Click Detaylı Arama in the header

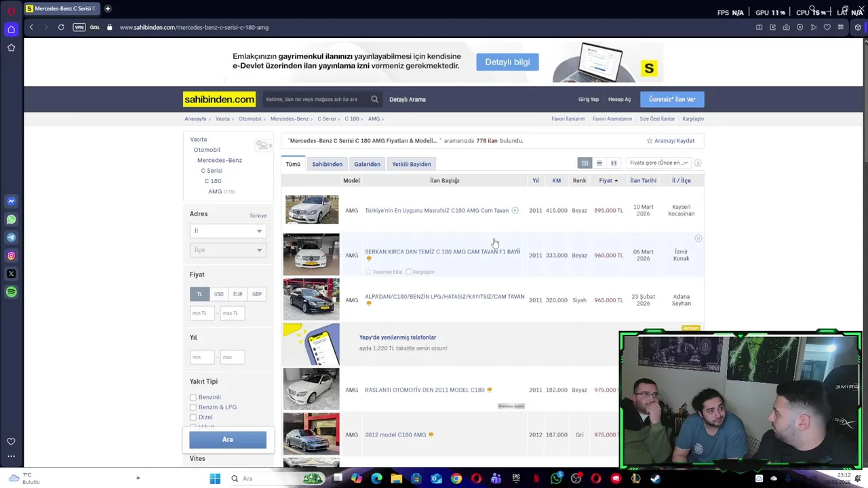point(408,99)
